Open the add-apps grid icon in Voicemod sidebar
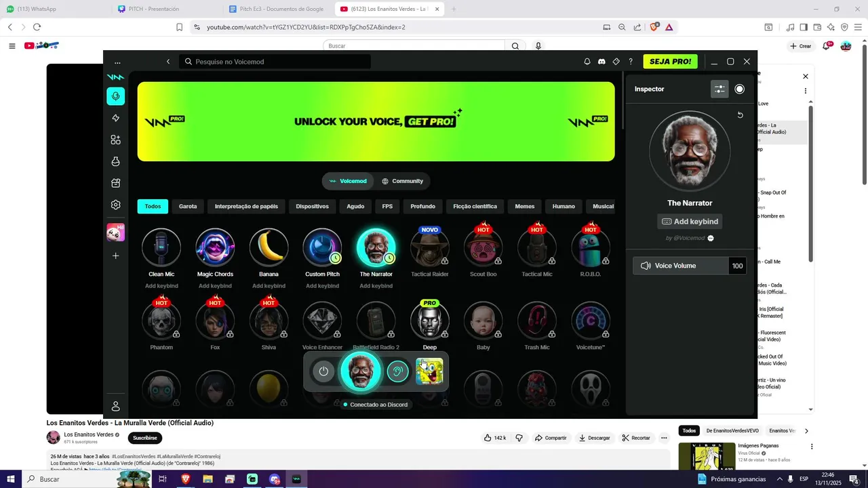This screenshot has width=868, height=488. coord(115,140)
